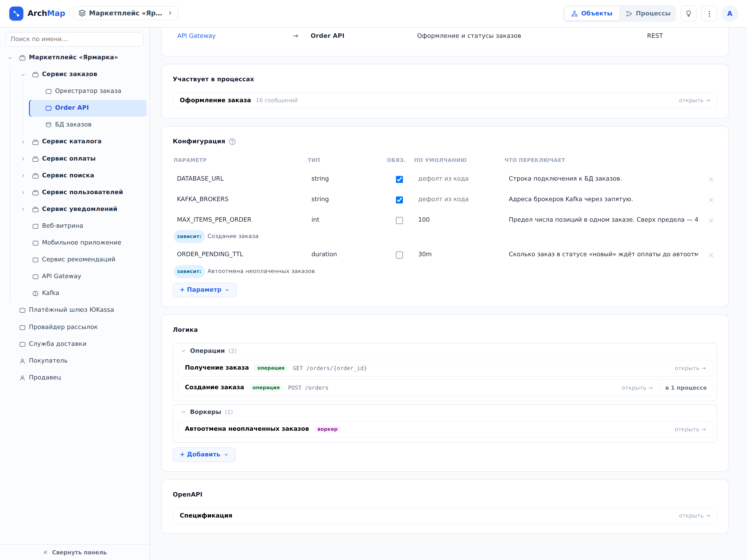Remove the KAFKA_BROKERS parameter row
Viewport: 747px width, 560px height.
coord(711,200)
